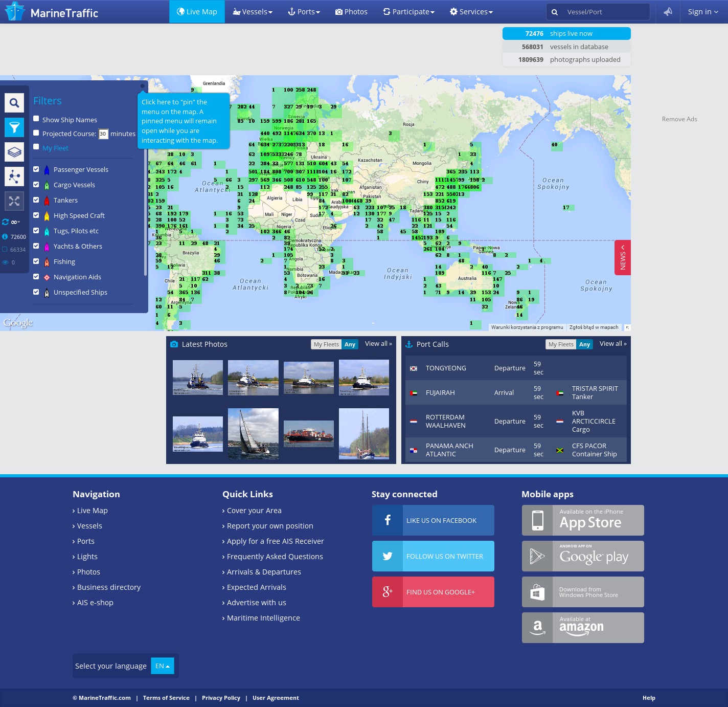The height and width of the screenshot is (707, 728).
Task: Click the Filters panel vertical scrollbar
Action: [146, 215]
